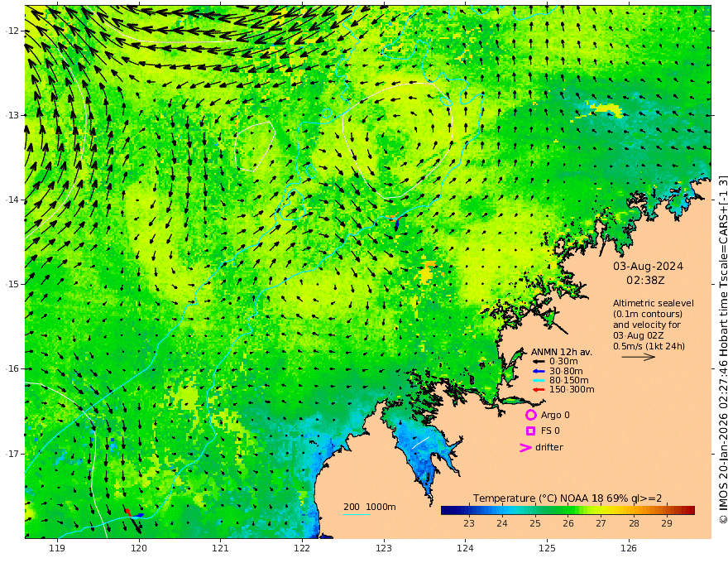Click the colorbar tick label 29

tap(667, 523)
